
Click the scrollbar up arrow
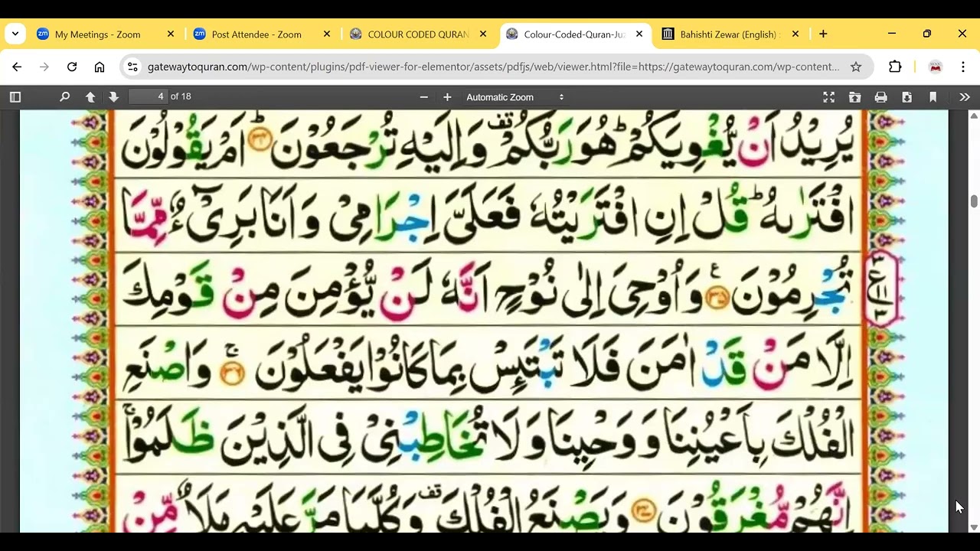(974, 116)
